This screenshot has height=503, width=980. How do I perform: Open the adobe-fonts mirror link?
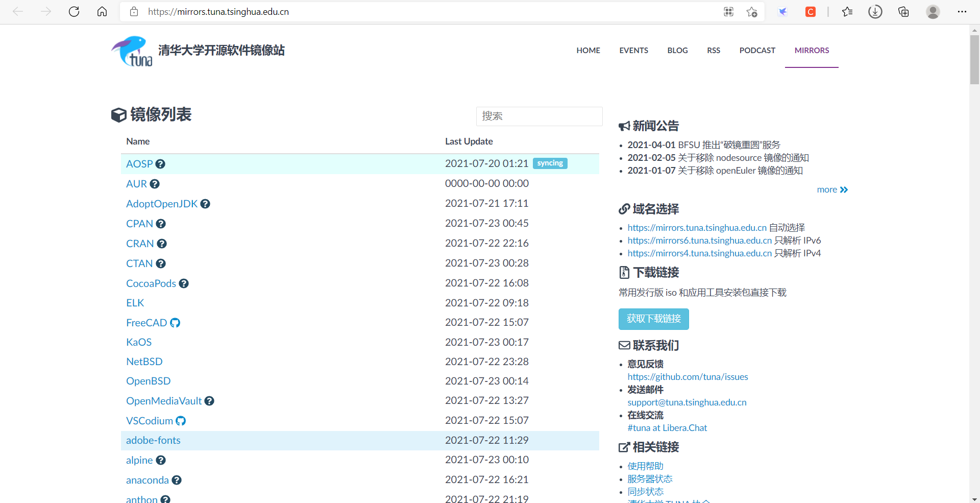click(153, 440)
